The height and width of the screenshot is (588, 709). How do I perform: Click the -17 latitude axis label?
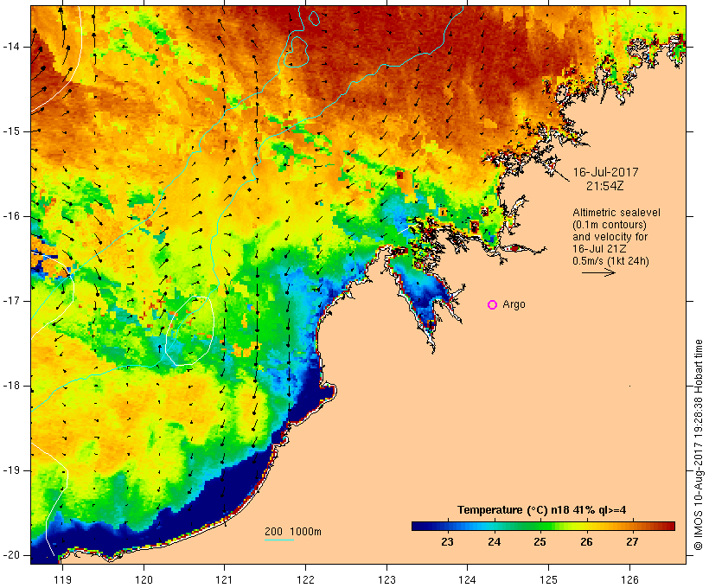point(10,301)
